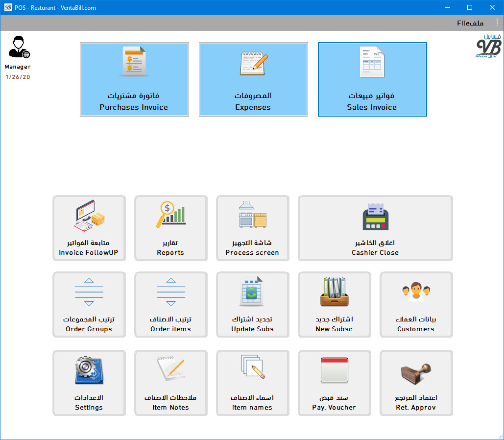Click the Arabic text المصروفات
Image resolution: width=504 pixels, height=440 pixels.
tap(253, 96)
